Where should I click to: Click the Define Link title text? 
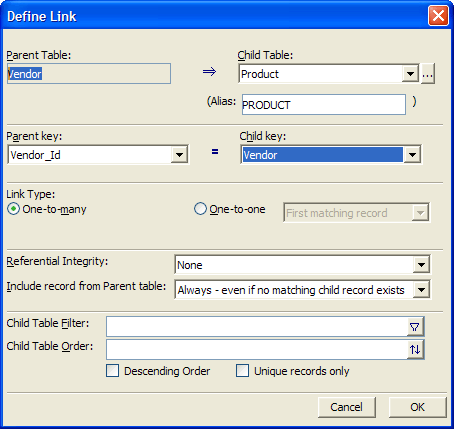(x=42, y=16)
